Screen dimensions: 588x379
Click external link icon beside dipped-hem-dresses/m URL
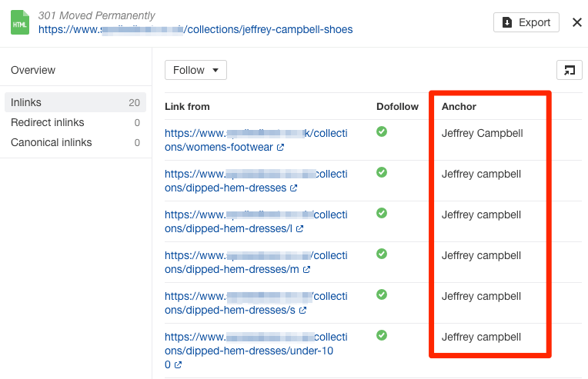tap(306, 269)
